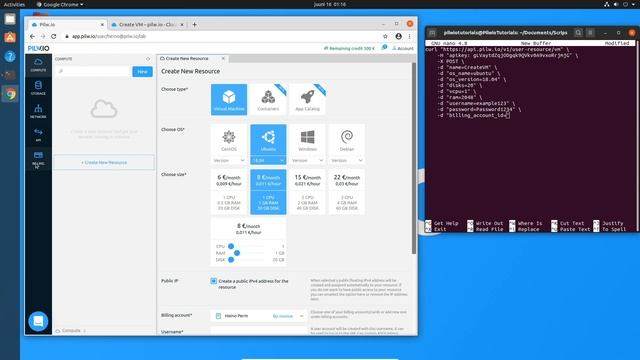Click the Compute search input field
Viewport: 640px width, 360px height.
[x=93, y=71]
